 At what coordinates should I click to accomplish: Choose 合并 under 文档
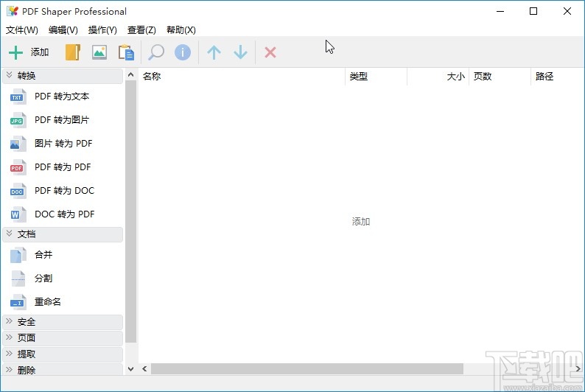(43, 255)
